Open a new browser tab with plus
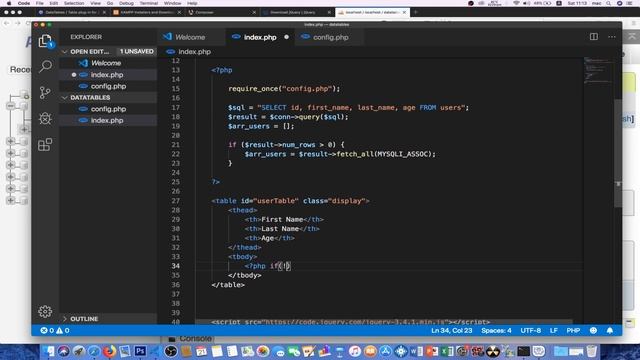Viewport: 640px width, 360px height. [416, 12]
